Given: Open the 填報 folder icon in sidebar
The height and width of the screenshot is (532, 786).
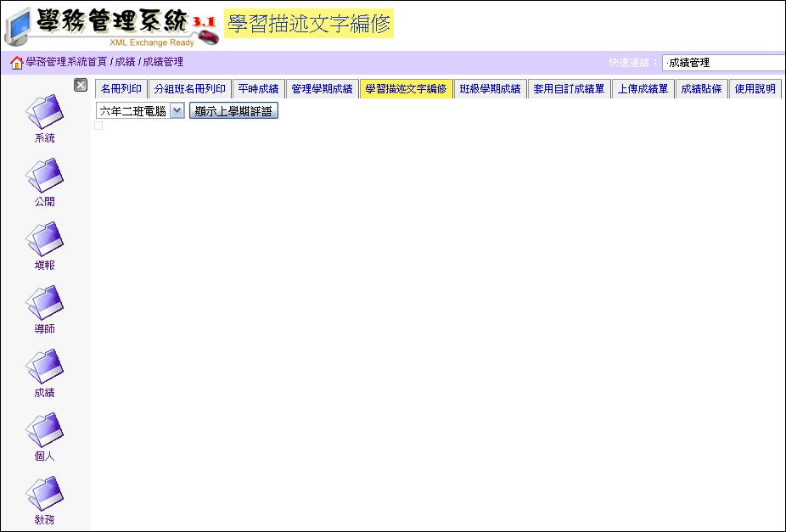Looking at the screenshot, I should (45, 238).
